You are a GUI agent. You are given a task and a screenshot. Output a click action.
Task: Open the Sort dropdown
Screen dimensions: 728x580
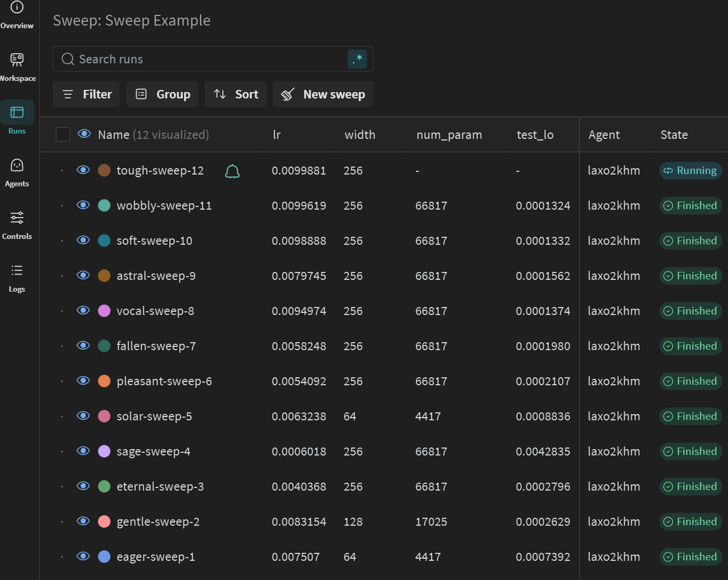coord(236,94)
